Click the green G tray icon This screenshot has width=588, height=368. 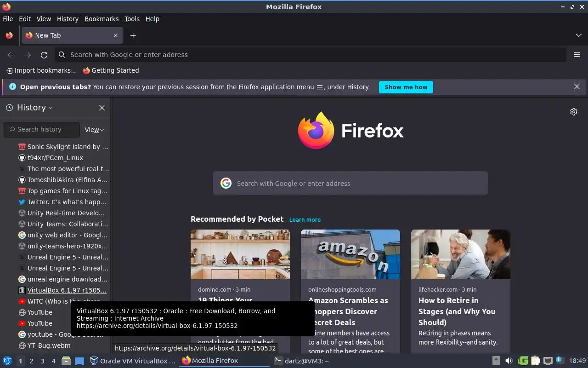523,361
